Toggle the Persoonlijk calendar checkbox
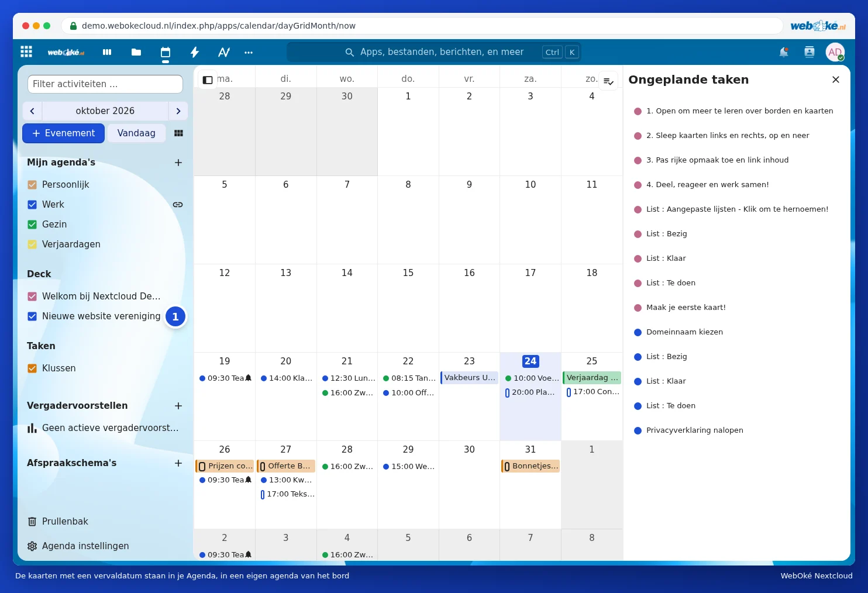This screenshot has height=593, width=868. click(32, 185)
